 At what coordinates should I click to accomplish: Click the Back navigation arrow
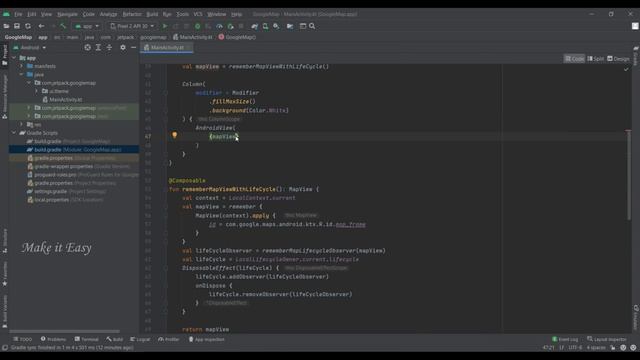41,26
